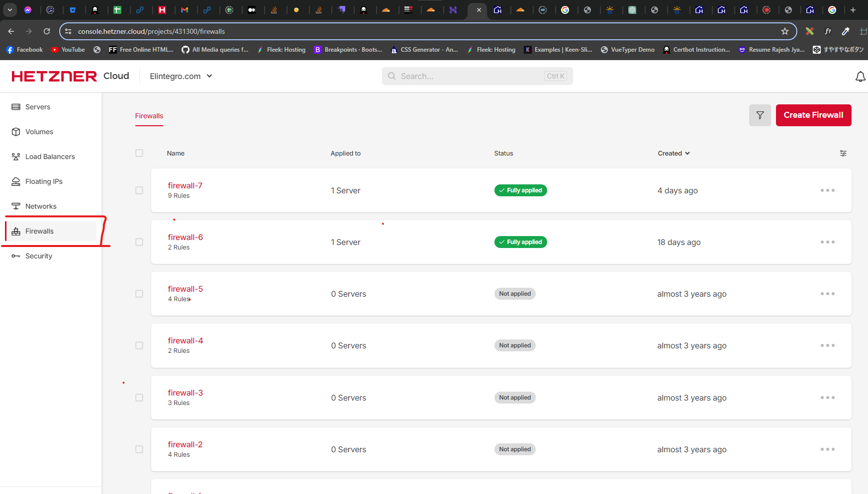868x494 pixels.
Task: Open the VueTyper Demo bookmark
Action: tap(628, 50)
